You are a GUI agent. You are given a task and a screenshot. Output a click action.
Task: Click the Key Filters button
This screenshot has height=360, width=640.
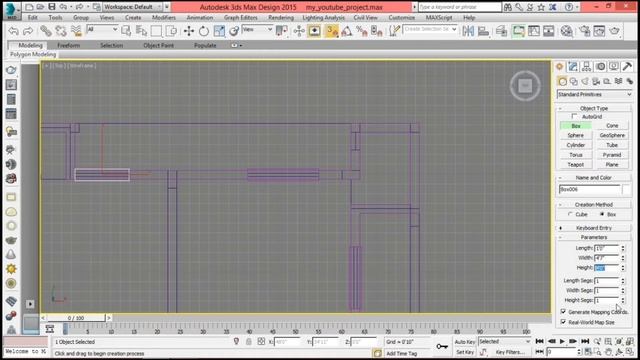[x=509, y=352]
